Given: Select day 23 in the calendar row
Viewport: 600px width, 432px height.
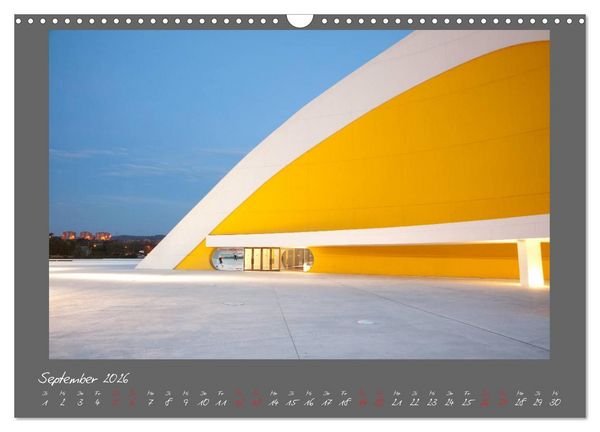Looking at the screenshot, I should click(x=432, y=402).
